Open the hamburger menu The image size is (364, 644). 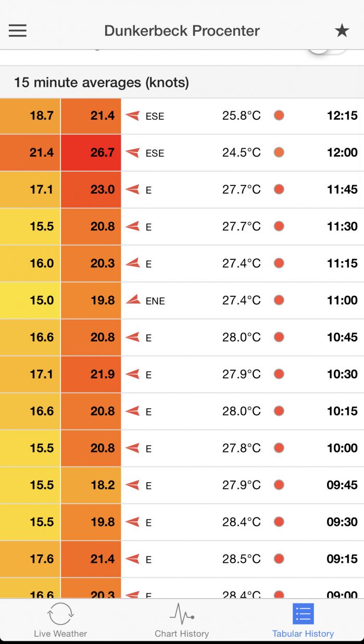click(x=17, y=31)
